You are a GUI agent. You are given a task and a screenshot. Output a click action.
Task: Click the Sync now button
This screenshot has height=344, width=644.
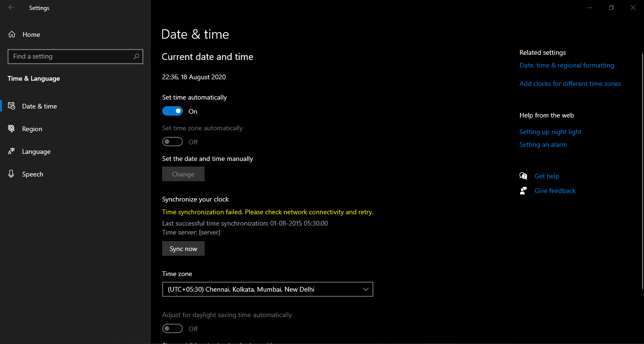point(183,249)
